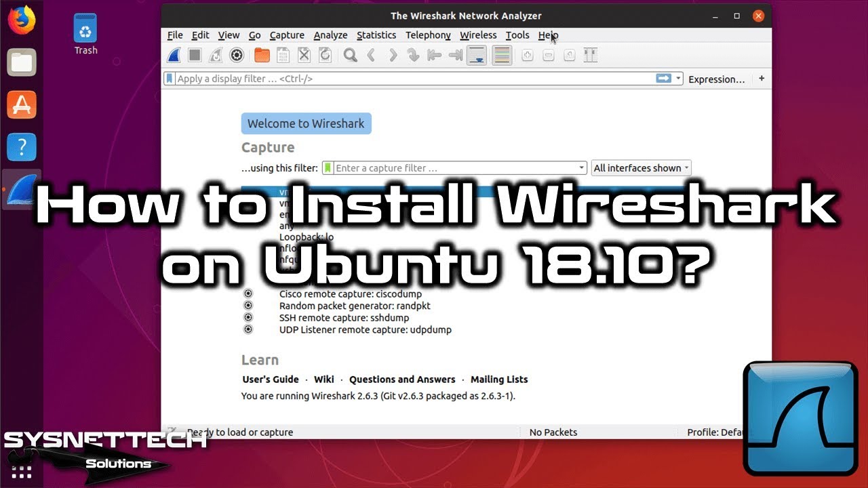Open the Capture menu
This screenshot has width=868, height=488.
287,35
